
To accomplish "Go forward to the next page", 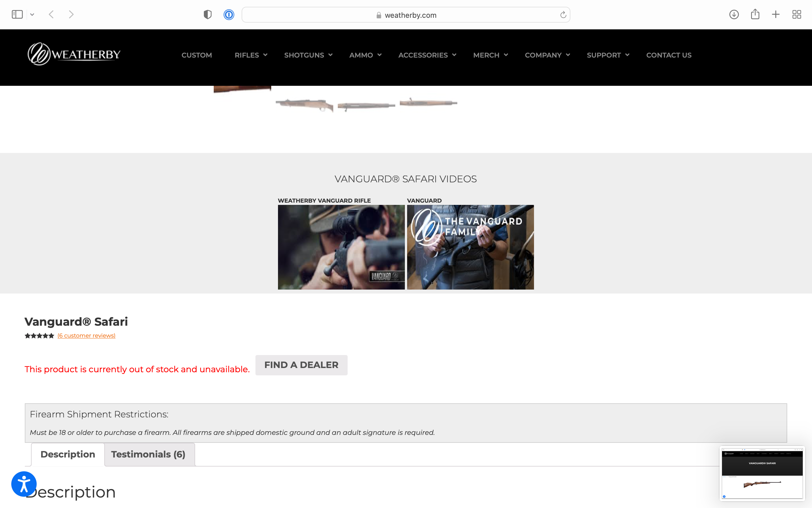I will [x=71, y=14].
